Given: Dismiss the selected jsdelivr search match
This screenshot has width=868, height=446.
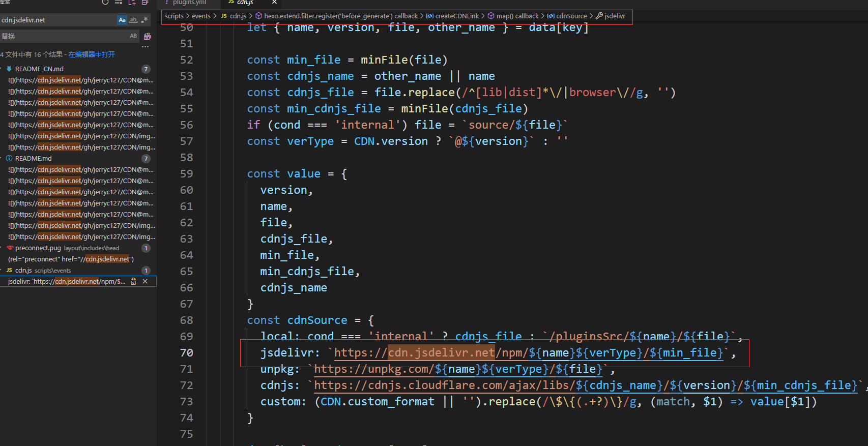Looking at the screenshot, I should [x=145, y=281].
